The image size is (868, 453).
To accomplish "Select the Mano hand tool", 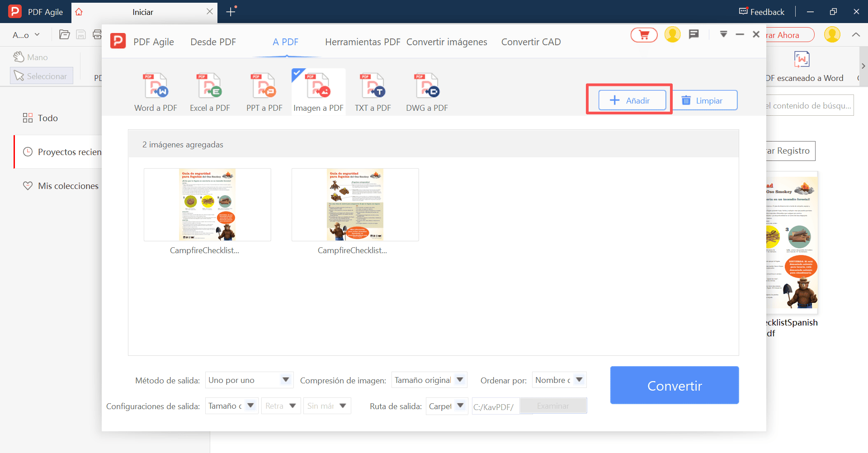I will click(x=31, y=57).
